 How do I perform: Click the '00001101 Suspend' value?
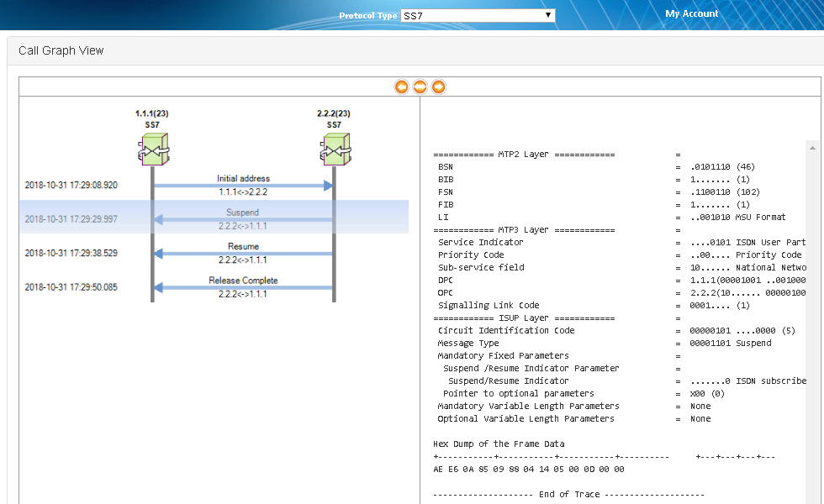731,344
